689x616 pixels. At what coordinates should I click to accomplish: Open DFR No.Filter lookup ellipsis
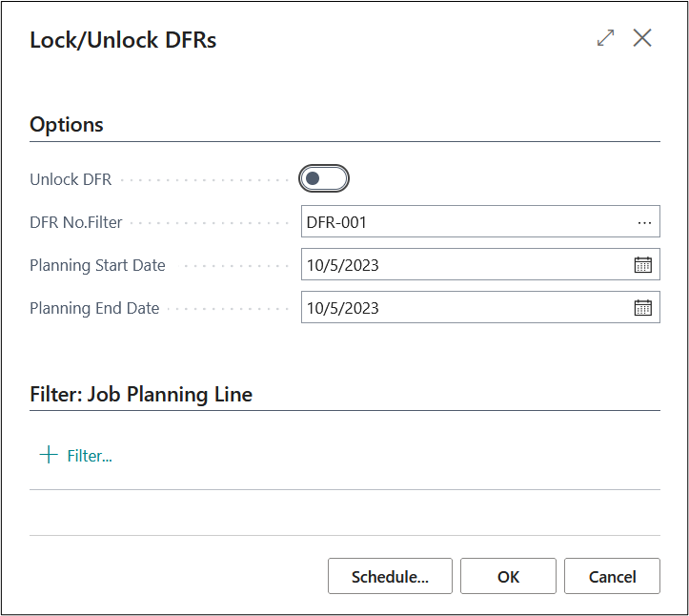644,222
